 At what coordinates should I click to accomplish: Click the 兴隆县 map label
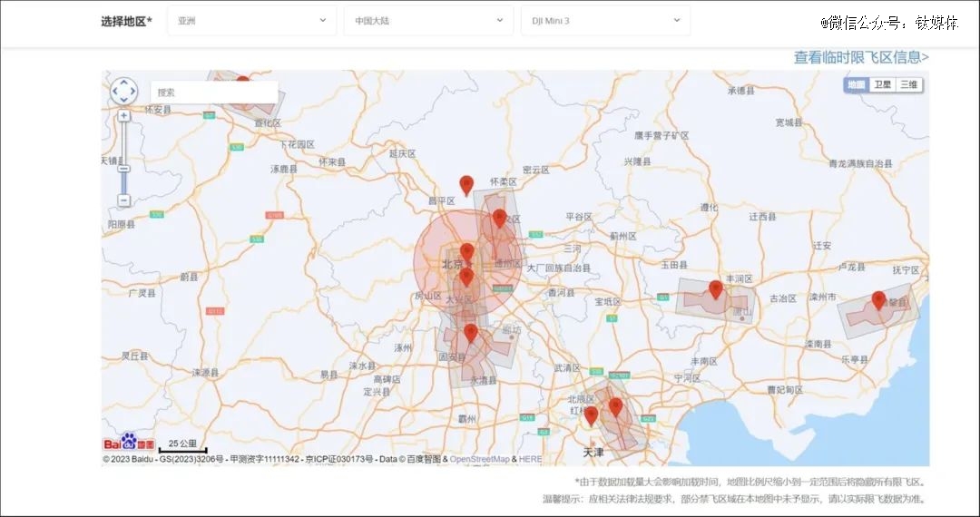[638, 161]
